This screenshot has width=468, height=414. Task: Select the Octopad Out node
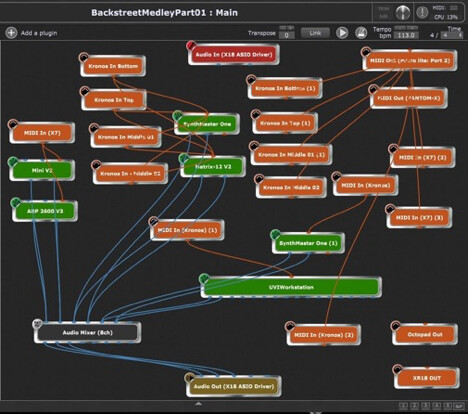tap(425, 334)
